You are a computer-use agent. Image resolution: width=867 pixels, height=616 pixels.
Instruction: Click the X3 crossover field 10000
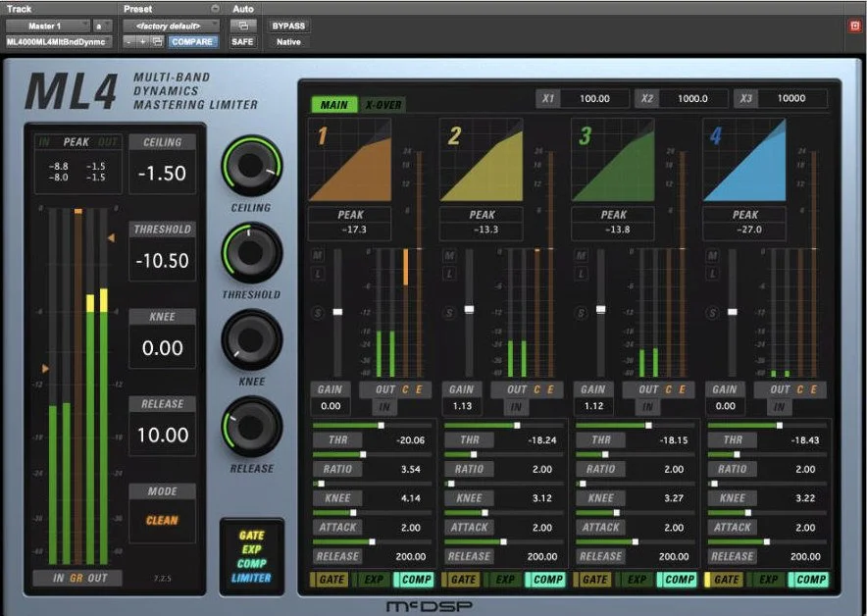click(791, 98)
